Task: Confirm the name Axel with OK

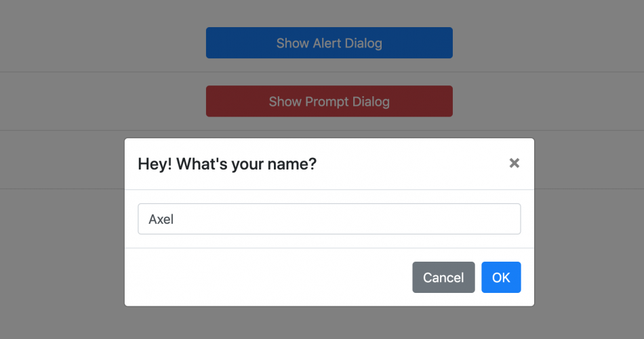Action: coord(501,277)
